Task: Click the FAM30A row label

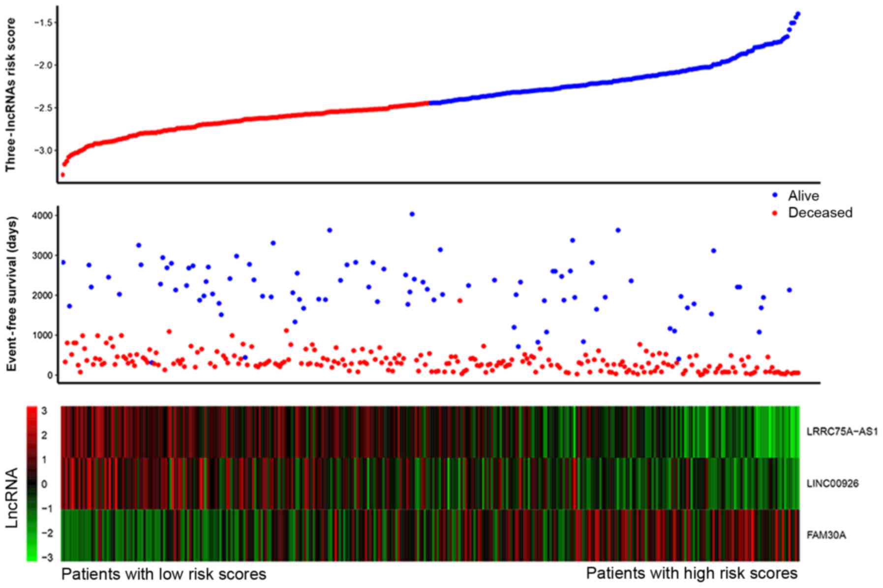Action: (826, 535)
